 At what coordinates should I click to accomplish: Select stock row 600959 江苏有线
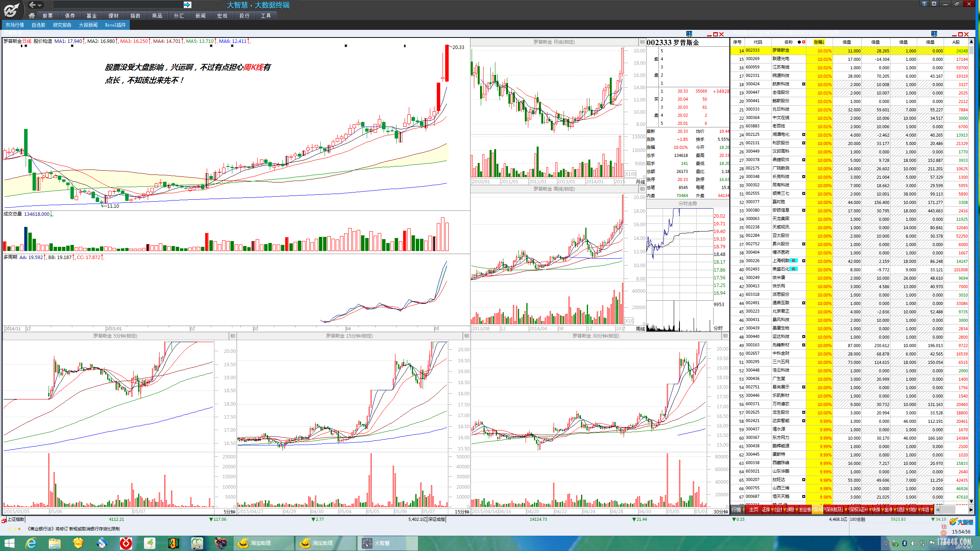850,68
